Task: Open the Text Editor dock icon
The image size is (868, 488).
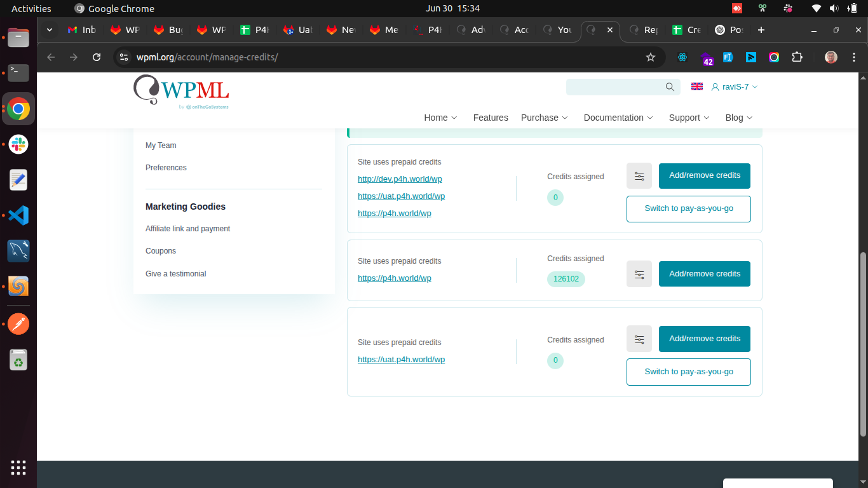Action: pos(18,180)
